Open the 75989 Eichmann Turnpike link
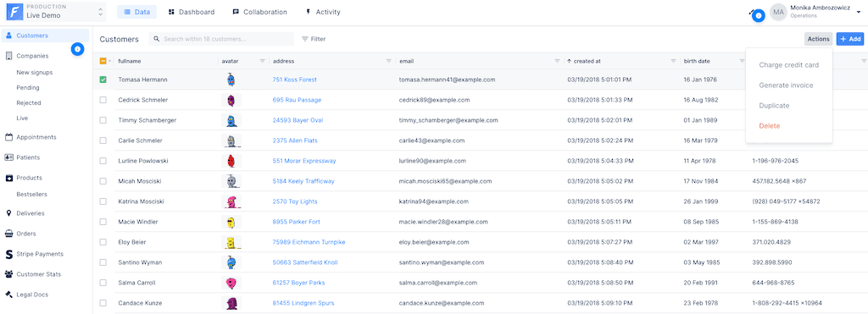This screenshot has height=314, width=868. 309,242
